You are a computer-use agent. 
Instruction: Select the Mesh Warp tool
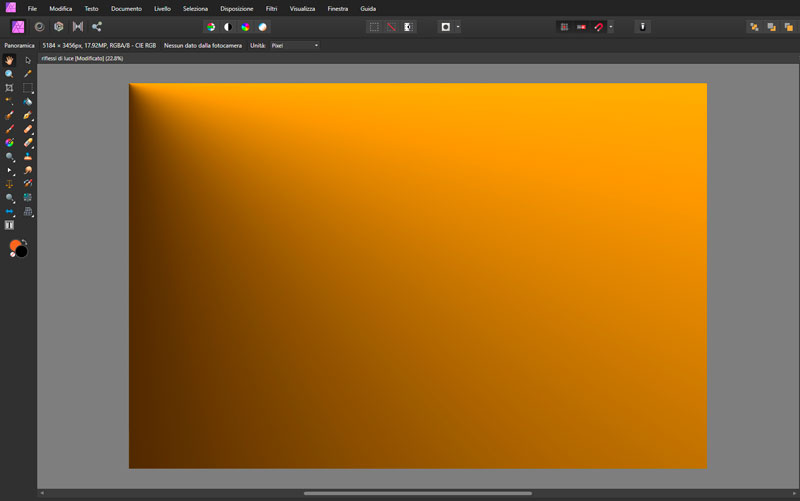click(28, 197)
